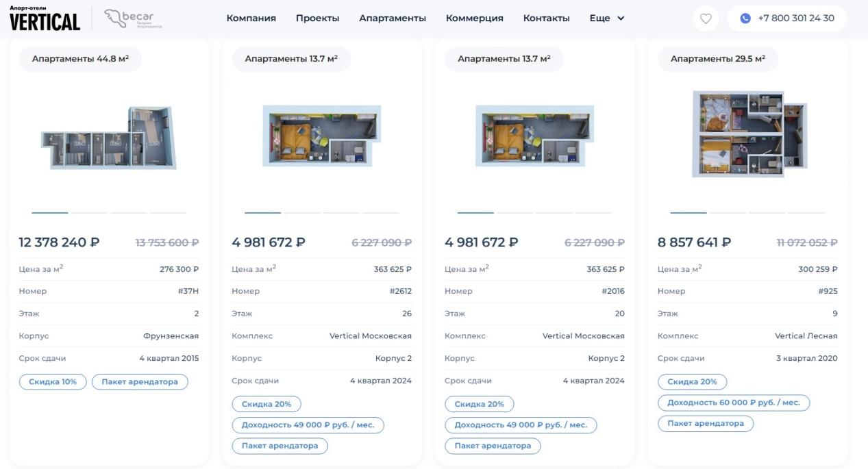Go to the Проекты section
868x469 pixels.
[317, 18]
